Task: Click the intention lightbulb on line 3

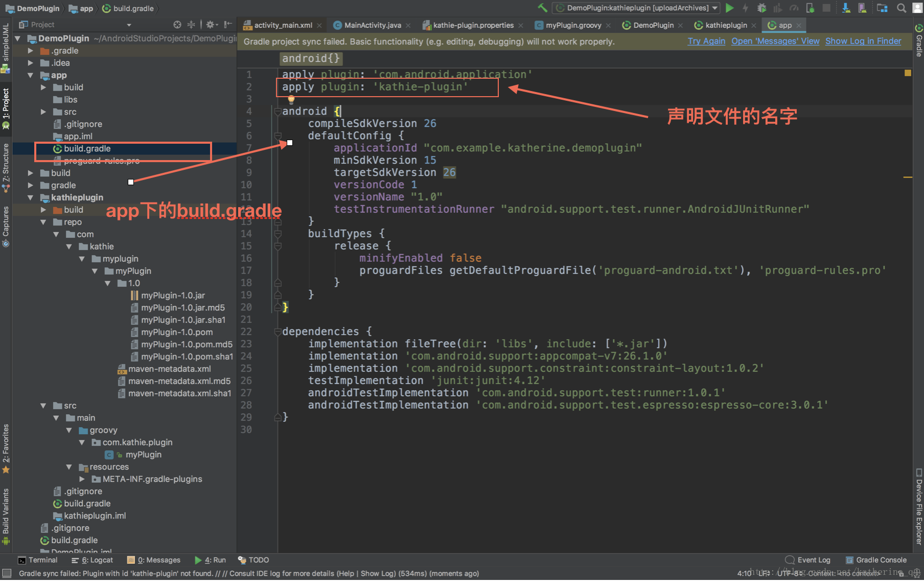Action: click(x=291, y=100)
